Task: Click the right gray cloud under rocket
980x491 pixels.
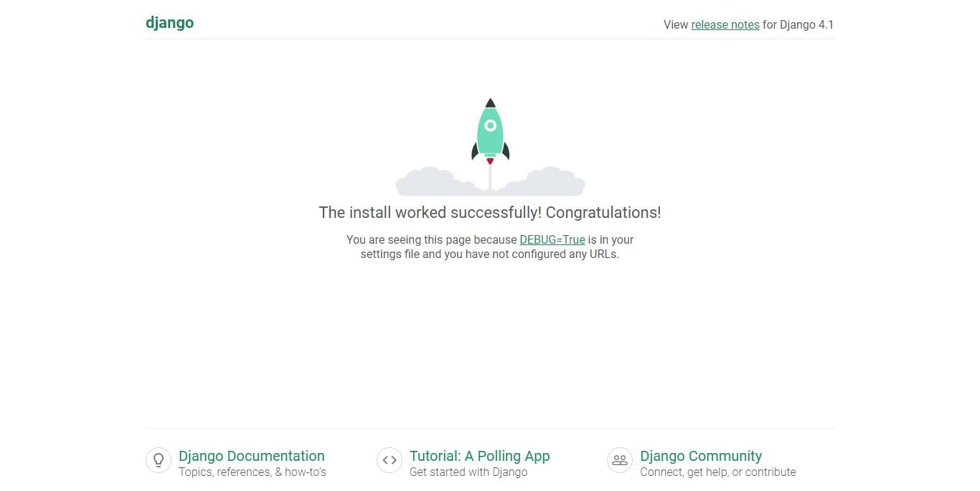Action: pyautogui.click(x=550, y=183)
